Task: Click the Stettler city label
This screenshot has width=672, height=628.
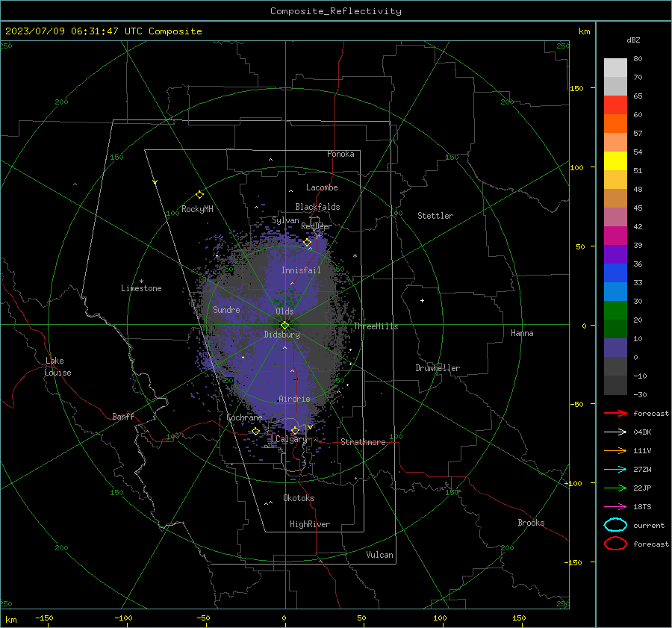Action: point(435,216)
